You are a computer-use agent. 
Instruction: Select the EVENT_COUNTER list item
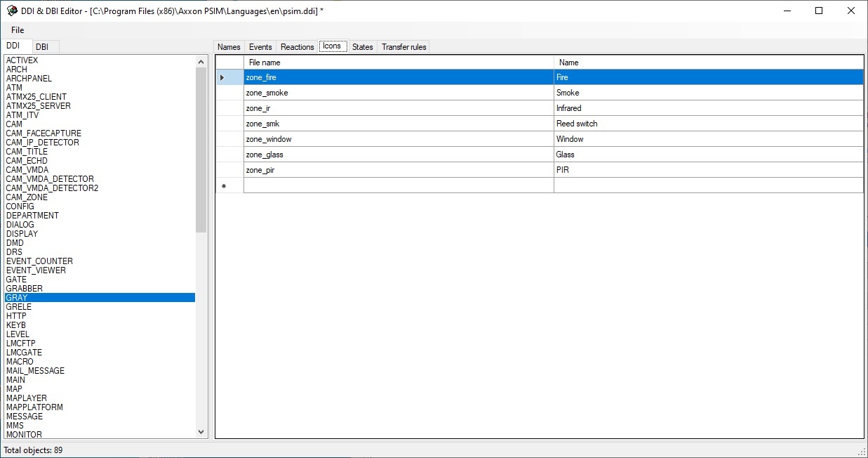click(39, 261)
